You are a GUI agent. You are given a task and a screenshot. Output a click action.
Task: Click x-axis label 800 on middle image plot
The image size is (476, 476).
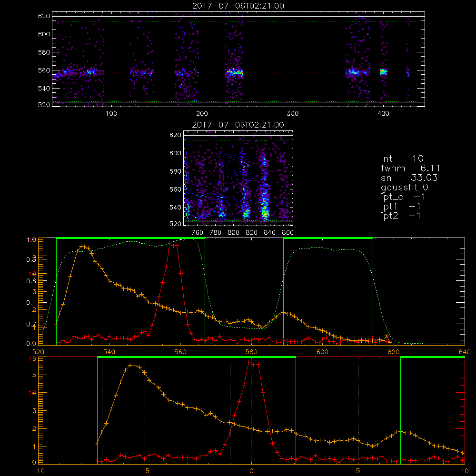[234, 233]
